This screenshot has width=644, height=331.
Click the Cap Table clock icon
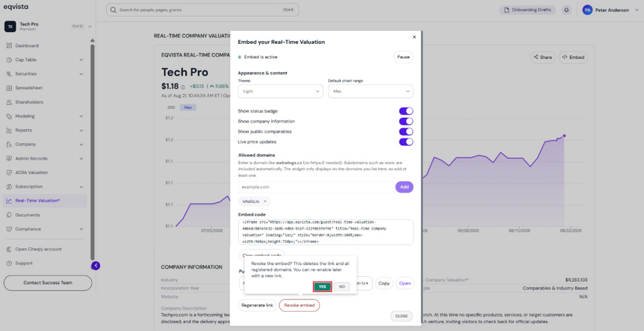9,60
